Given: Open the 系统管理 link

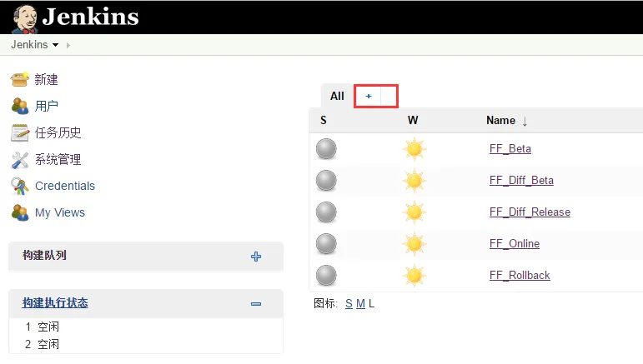Looking at the screenshot, I should pos(58,159).
